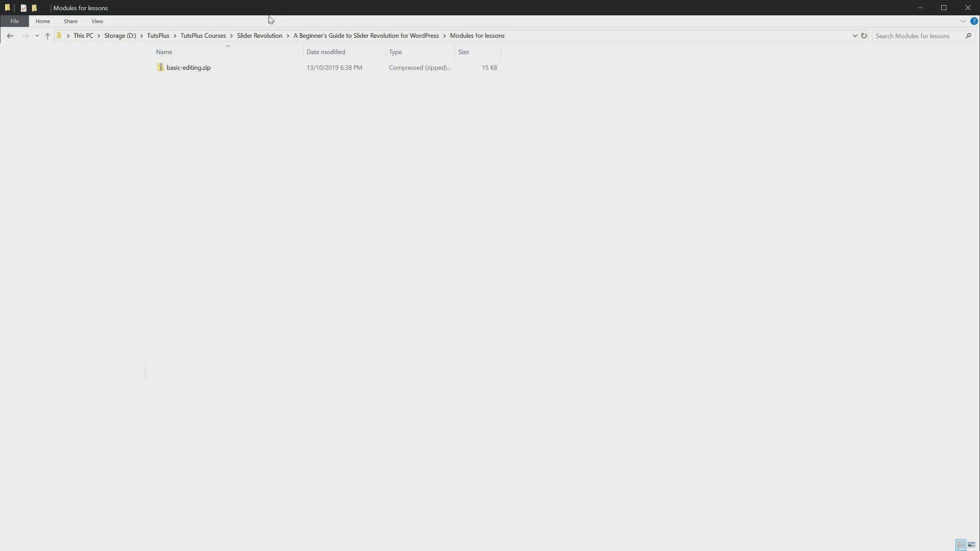The image size is (980, 551).
Task: Sort files by Date modified column
Action: (326, 52)
